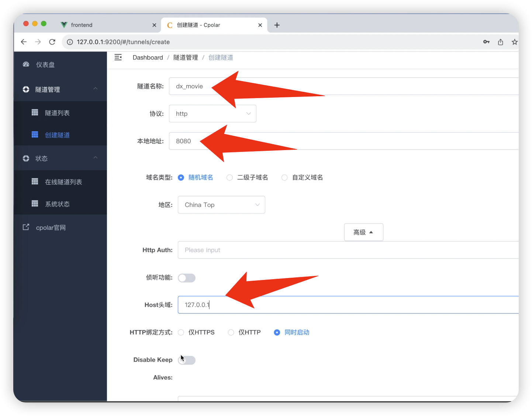This screenshot has width=532, height=416.
Task: Click the Host头域 input field
Action: click(x=348, y=305)
